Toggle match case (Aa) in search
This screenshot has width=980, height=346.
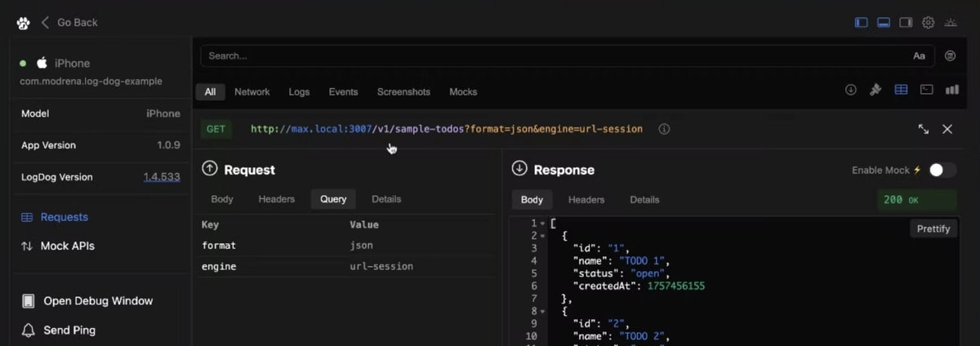pyautogui.click(x=919, y=56)
